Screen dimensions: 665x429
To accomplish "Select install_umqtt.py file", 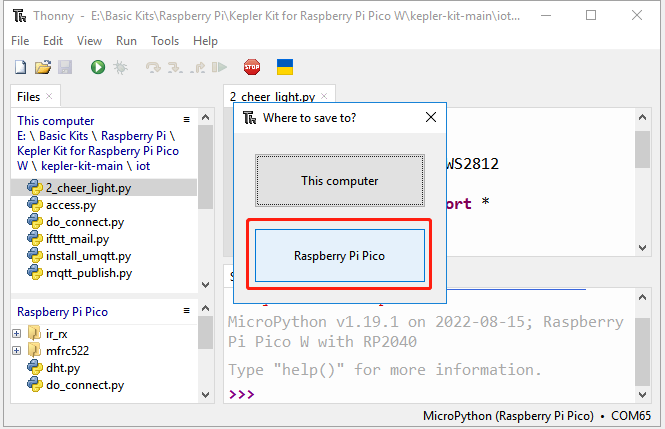I will [88, 256].
